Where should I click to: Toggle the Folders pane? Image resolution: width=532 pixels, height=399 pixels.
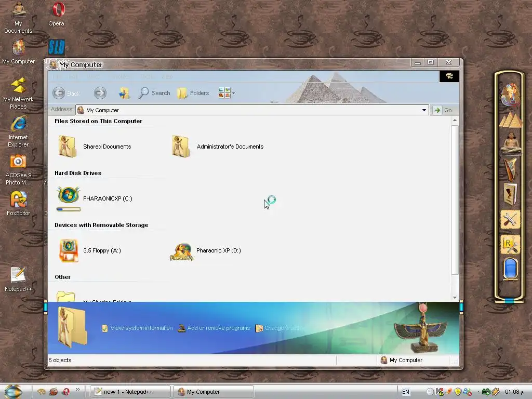(193, 93)
